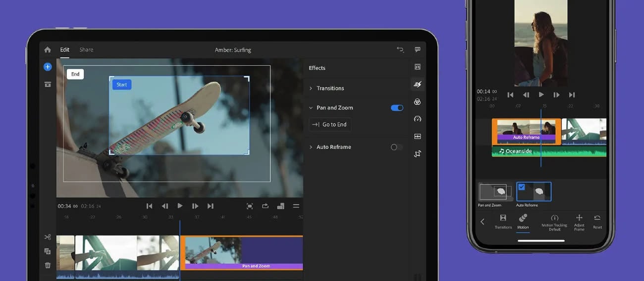
Task: Click the phone timeline playhead
Action: [541, 138]
